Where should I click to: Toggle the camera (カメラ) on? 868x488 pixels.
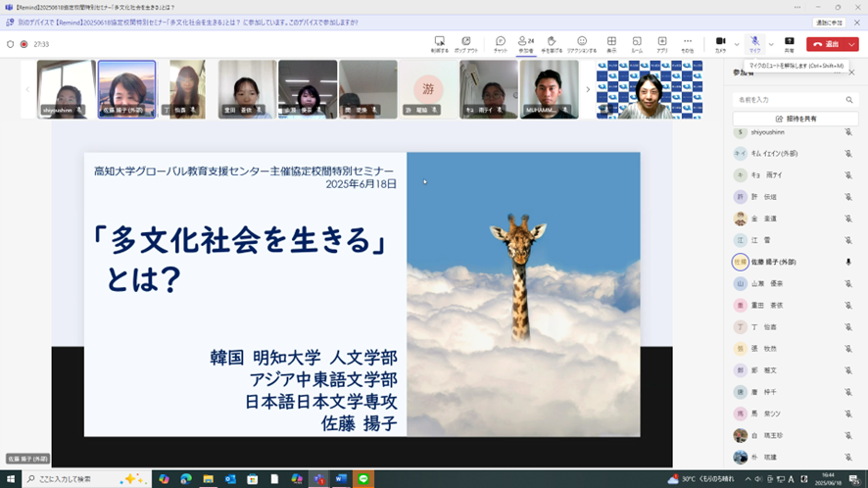pyautogui.click(x=720, y=43)
